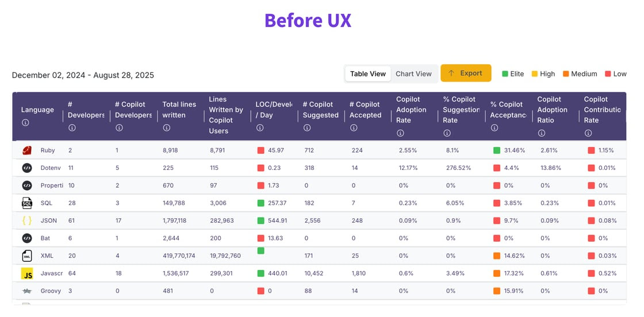Click the Dotenv code icon
The width and height of the screenshot is (644, 317).
27,168
